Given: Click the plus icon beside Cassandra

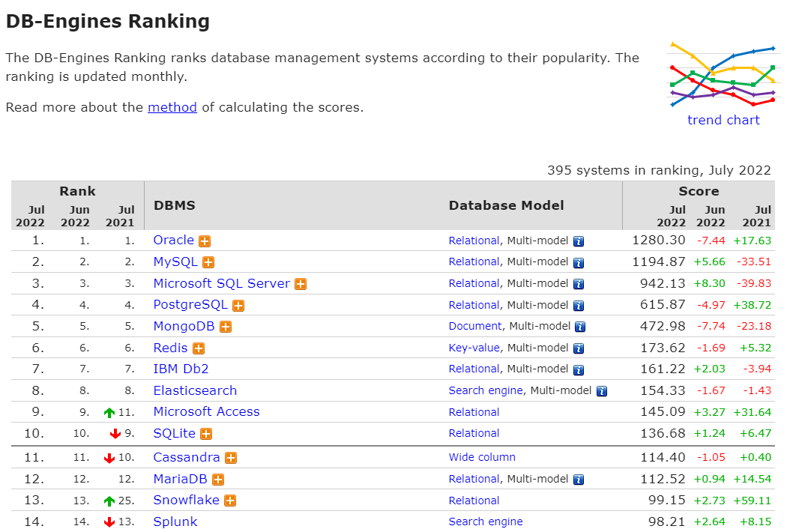Looking at the screenshot, I should [231, 458].
